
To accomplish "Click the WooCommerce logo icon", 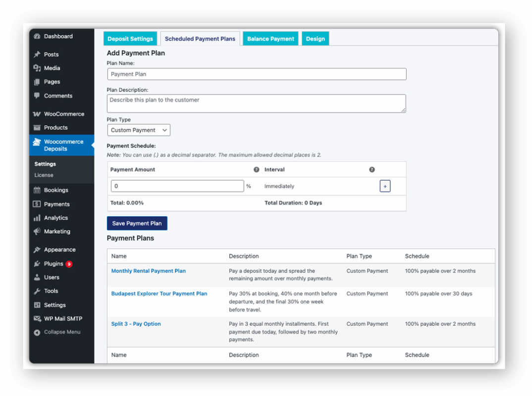I will click(x=37, y=114).
